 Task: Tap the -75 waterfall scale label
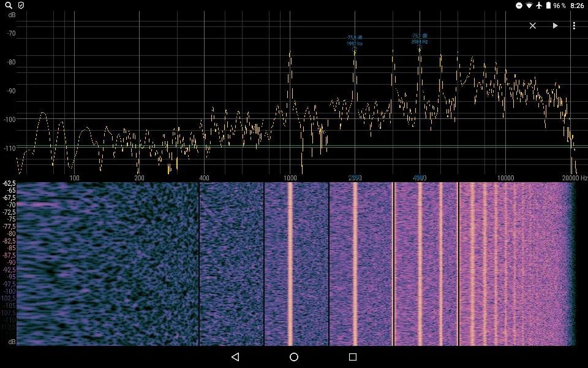point(12,220)
